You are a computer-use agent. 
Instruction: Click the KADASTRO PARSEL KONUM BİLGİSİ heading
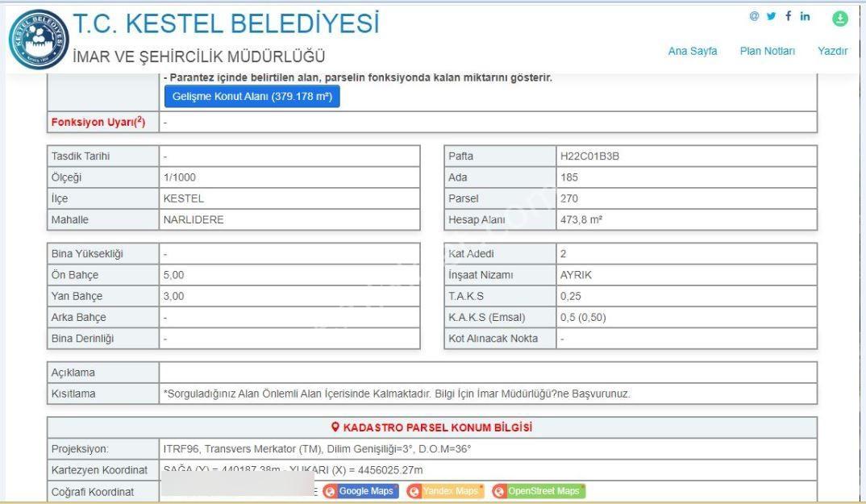pos(437,427)
